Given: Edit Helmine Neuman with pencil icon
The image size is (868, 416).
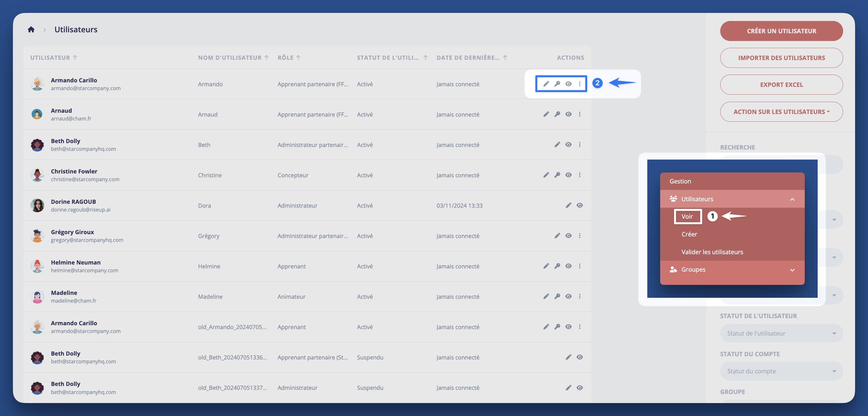Looking at the screenshot, I should [546, 266].
